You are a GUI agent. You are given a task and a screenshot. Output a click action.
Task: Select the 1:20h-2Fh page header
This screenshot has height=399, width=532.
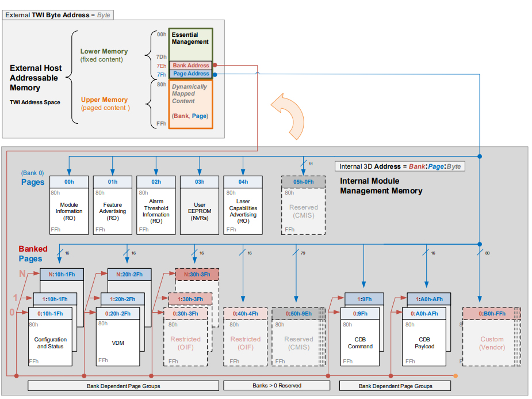click(123, 299)
